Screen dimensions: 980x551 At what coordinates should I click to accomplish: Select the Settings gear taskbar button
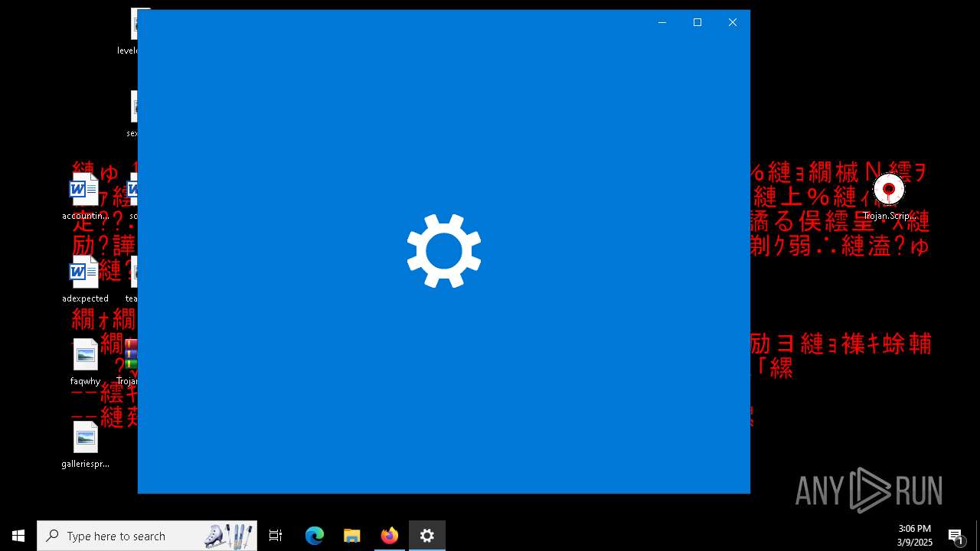[427, 536]
